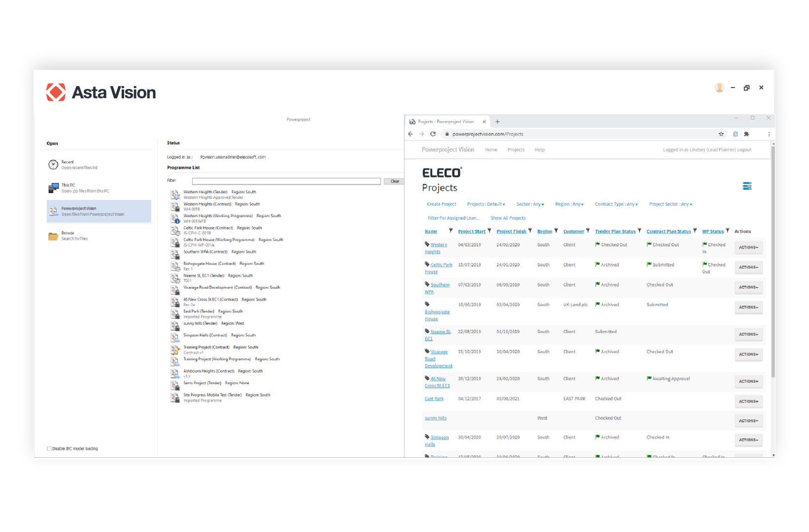Open Actions dropdown for Simpson Halls

tap(749, 440)
